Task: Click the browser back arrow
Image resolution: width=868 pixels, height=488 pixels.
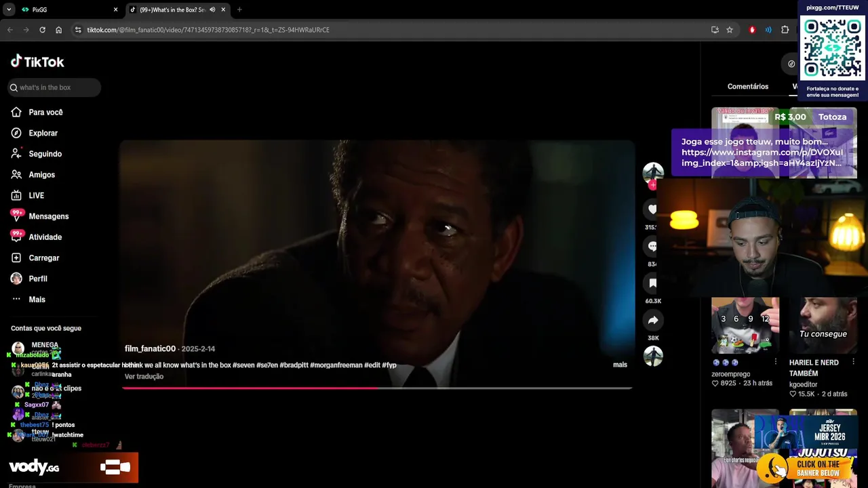Action: coord(9,30)
